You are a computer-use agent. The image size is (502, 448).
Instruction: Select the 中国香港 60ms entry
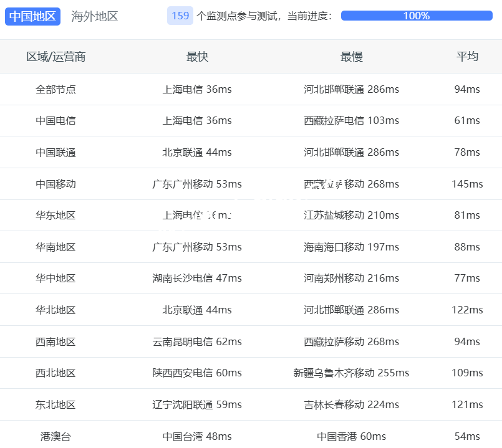pyautogui.click(x=351, y=436)
